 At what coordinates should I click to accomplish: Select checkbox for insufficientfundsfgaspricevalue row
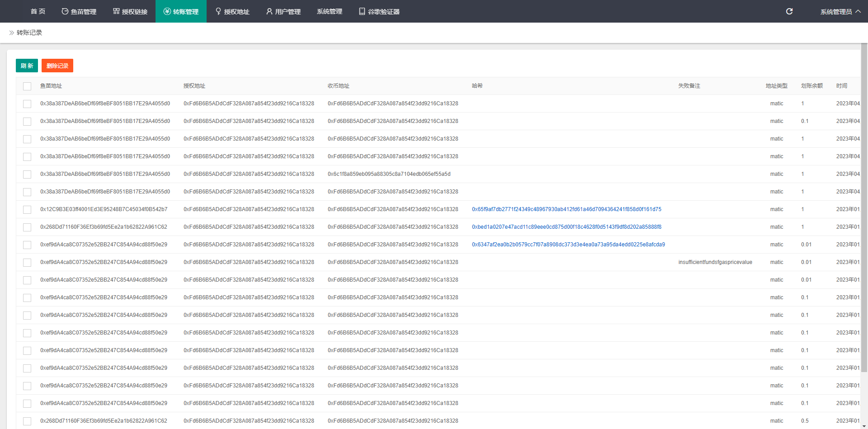[x=27, y=263]
